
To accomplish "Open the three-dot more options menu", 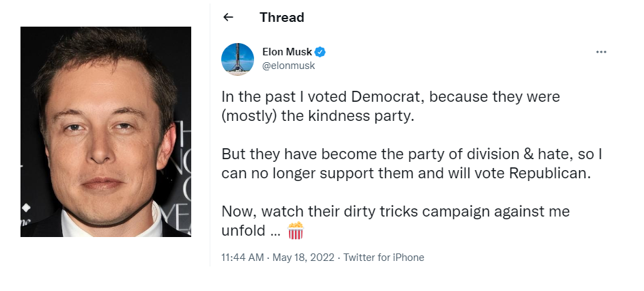I will [x=601, y=52].
